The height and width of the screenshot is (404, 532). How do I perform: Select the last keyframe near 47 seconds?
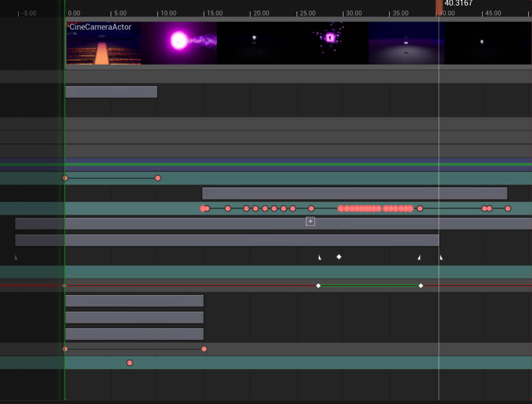508,208
